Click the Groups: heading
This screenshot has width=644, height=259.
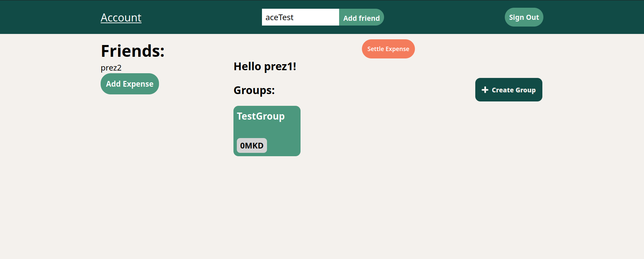[254, 90]
